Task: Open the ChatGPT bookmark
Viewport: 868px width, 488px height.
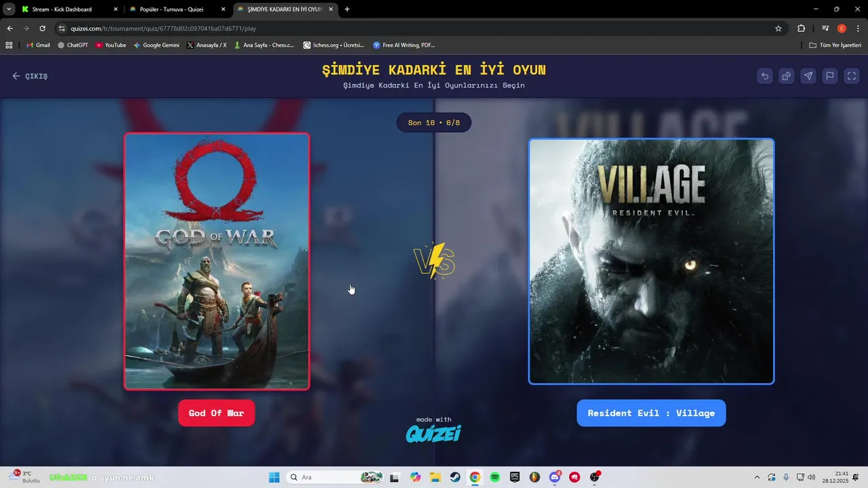Action: (x=73, y=45)
